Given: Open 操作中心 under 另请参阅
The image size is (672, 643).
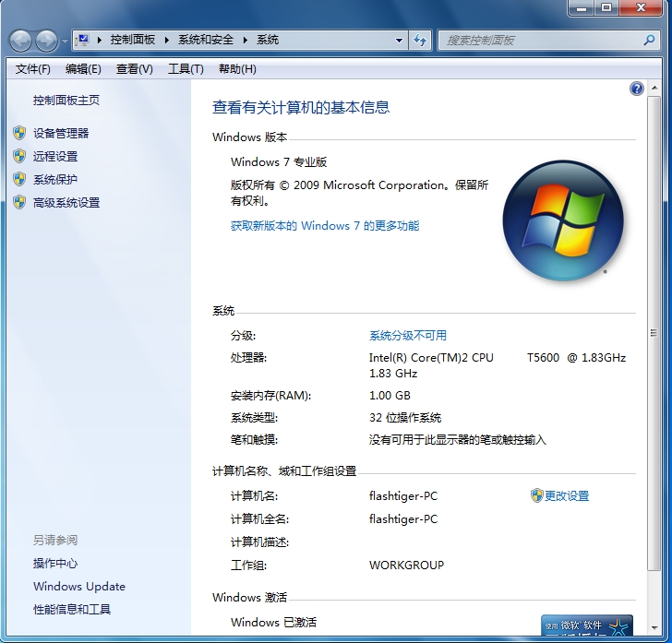Looking at the screenshot, I should [55, 564].
